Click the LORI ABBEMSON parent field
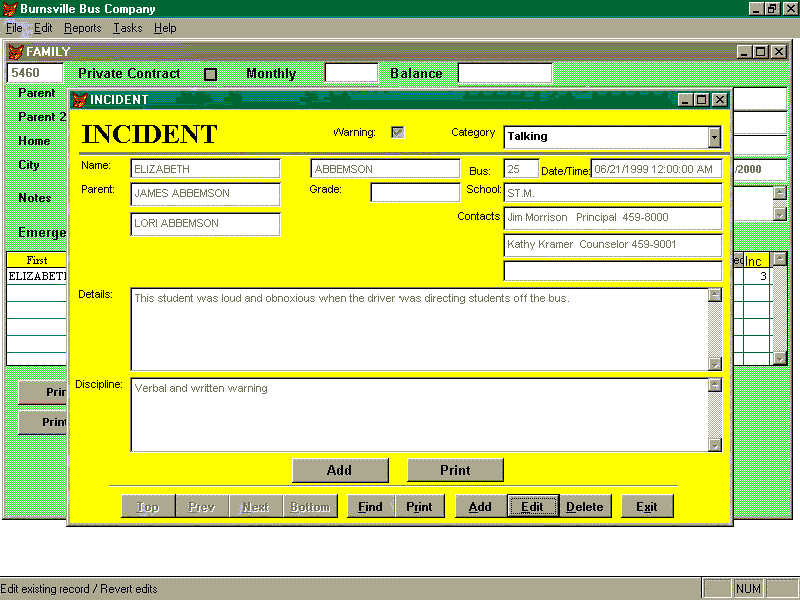 pyautogui.click(x=206, y=224)
